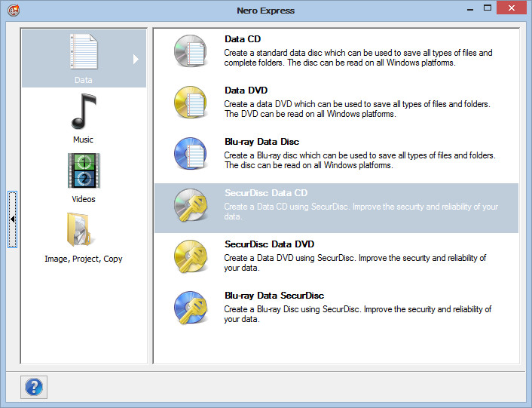This screenshot has height=408, width=532.
Task: Choose the SecurDisc Data CD title
Action: coord(266,193)
